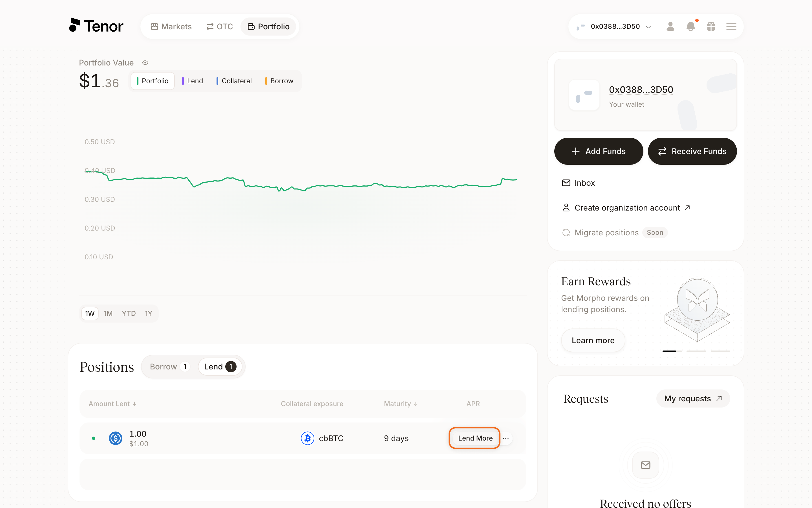Click the Add Funds button

599,151
